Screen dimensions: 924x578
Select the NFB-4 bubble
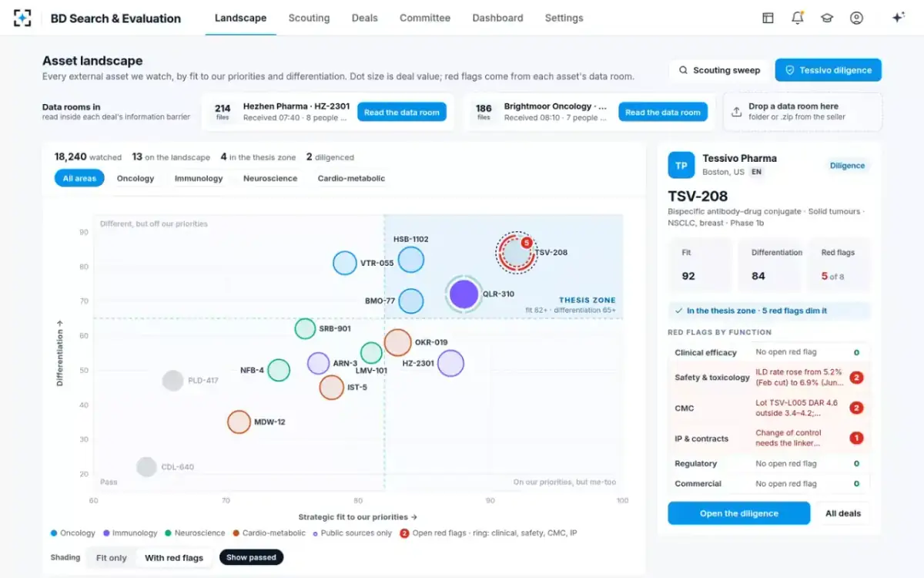click(x=279, y=370)
